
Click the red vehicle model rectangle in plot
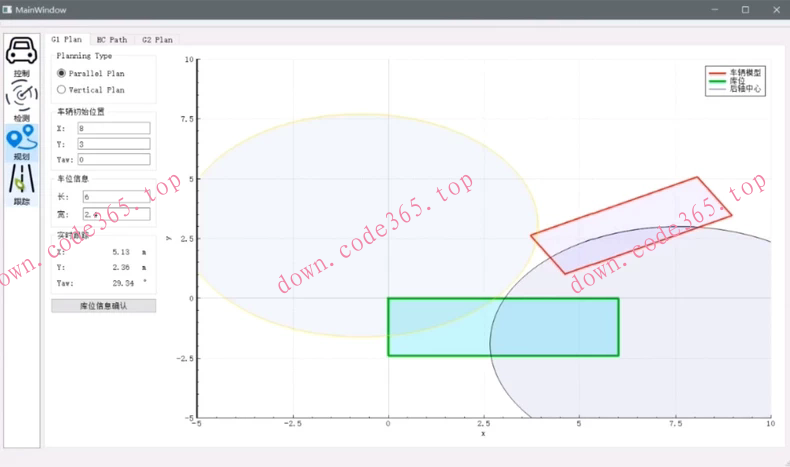(x=631, y=225)
